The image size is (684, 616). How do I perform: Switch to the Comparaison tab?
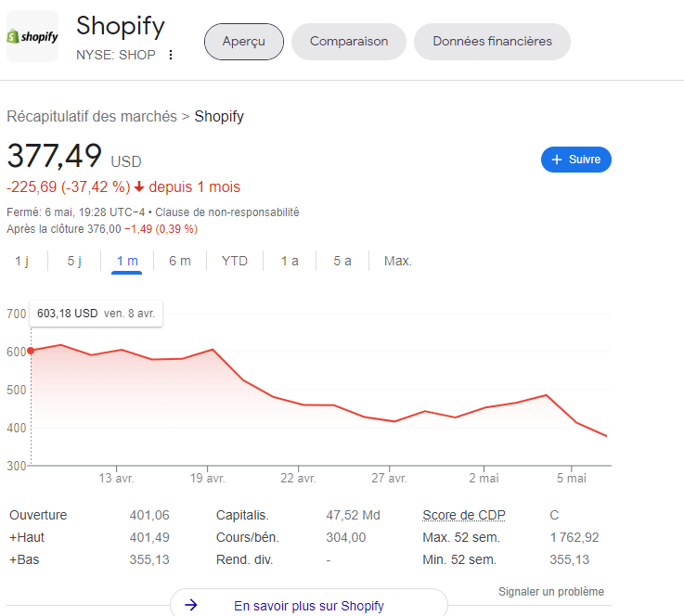coord(349,41)
